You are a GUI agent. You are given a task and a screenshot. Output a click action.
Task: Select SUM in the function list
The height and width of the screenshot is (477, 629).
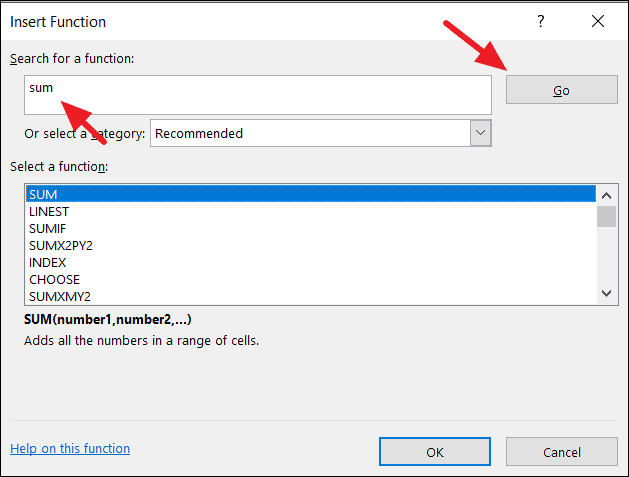(x=311, y=195)
